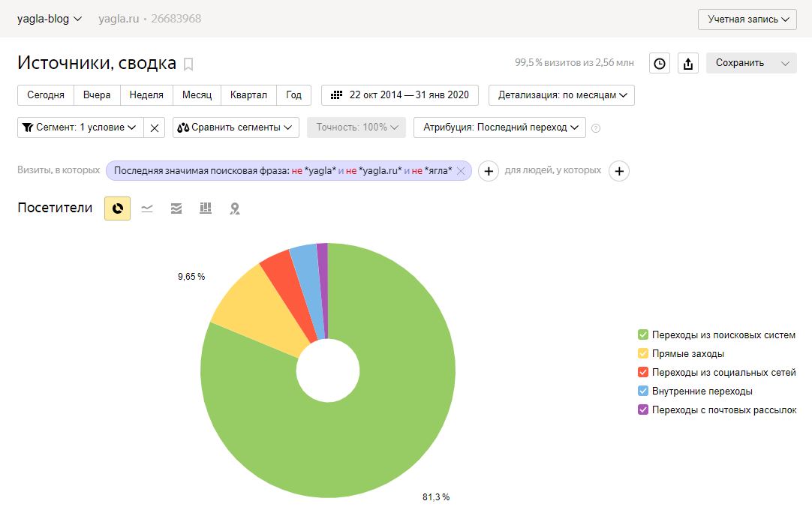Toggle the Прямые заходы legend checkbox
The image size is (812, 528).
point(643,353)
